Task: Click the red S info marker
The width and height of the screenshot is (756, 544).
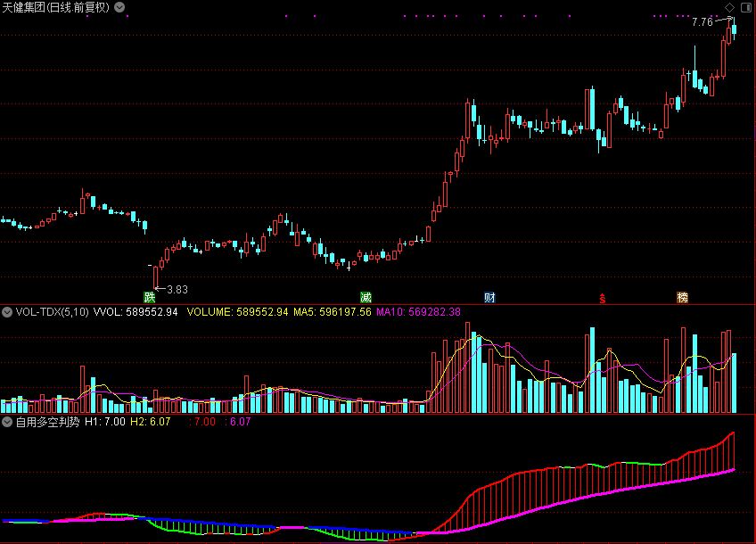Action: coord(603,299)
